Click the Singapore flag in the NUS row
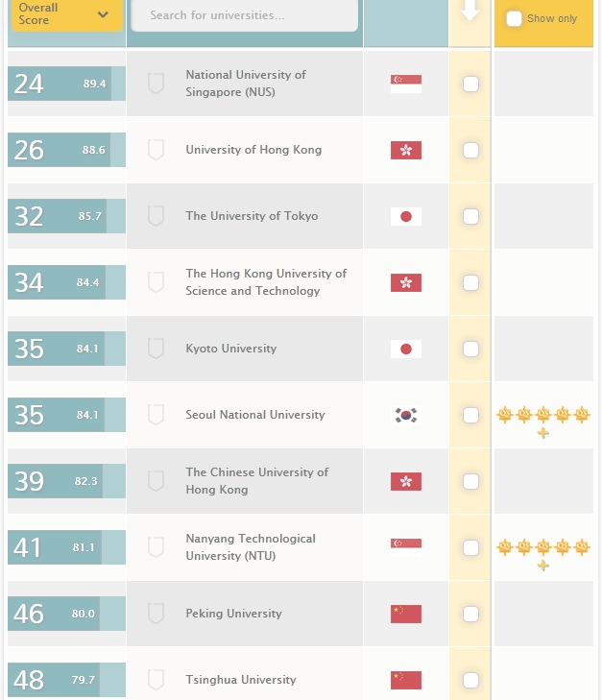 (x=405, y=84)
